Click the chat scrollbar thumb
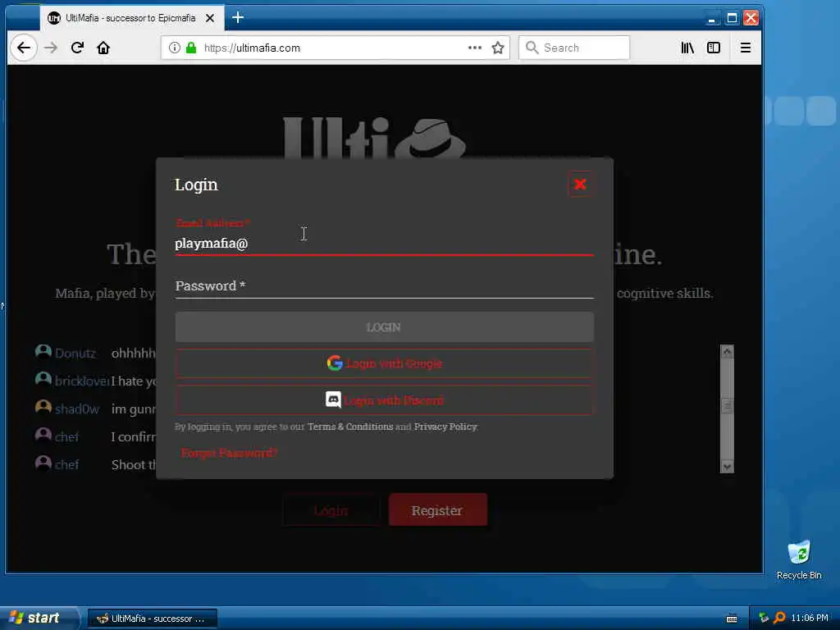The width and height of the screenshot is (840, 630). pyautogui.click(x=727, y=405)
